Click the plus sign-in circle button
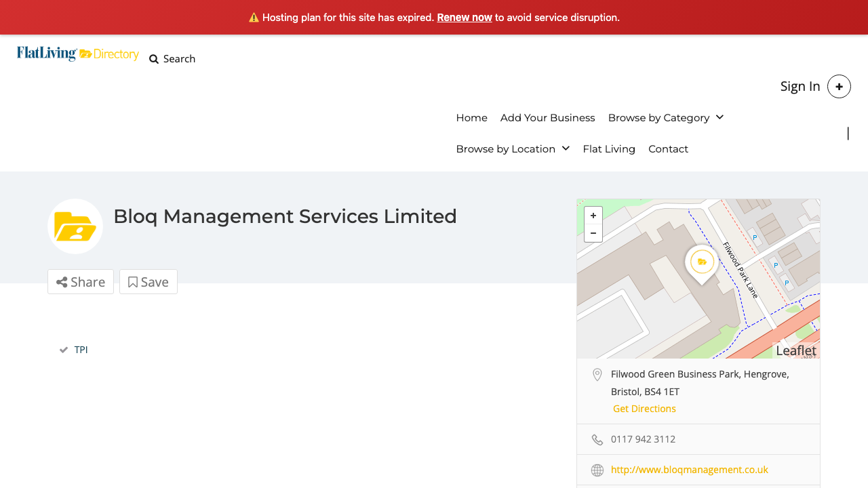868x488 pixels. [x=839, y=86]
